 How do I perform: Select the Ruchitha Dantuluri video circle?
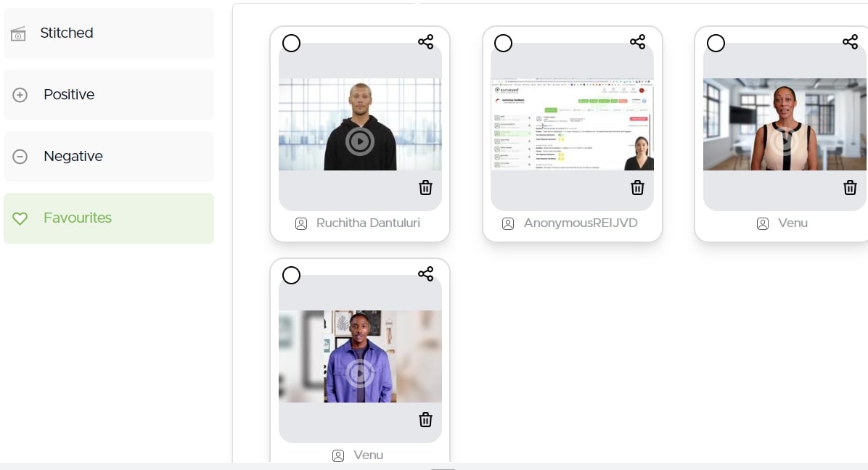click(291, 43)
